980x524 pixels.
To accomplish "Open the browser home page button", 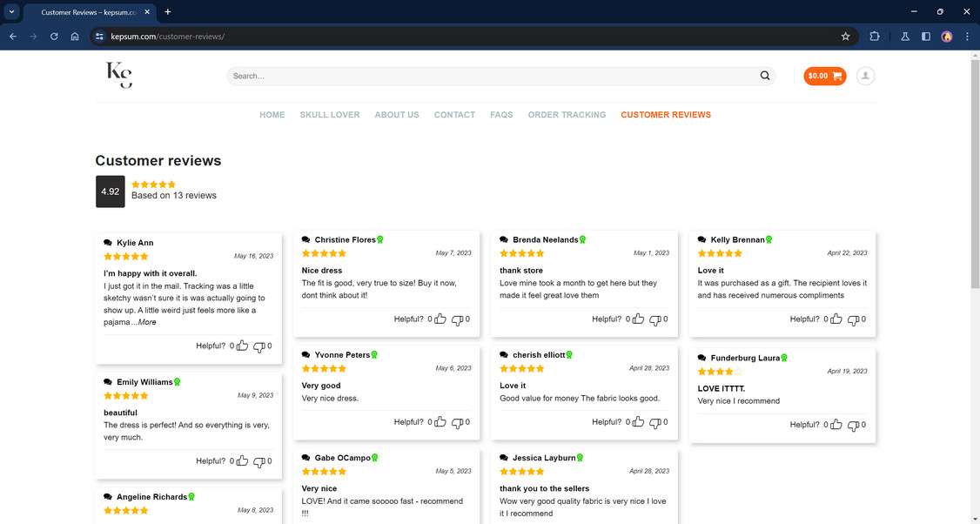I will point(75,37).
